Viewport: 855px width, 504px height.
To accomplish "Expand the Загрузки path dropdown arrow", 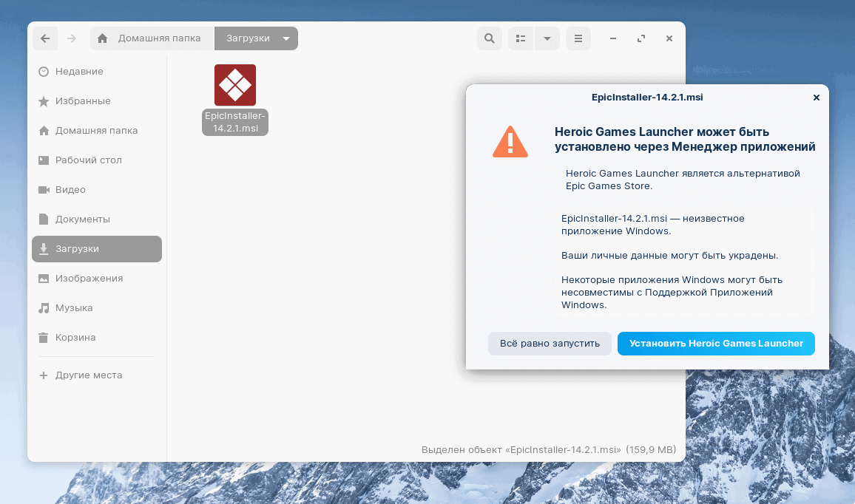I will tap(286, 38).
